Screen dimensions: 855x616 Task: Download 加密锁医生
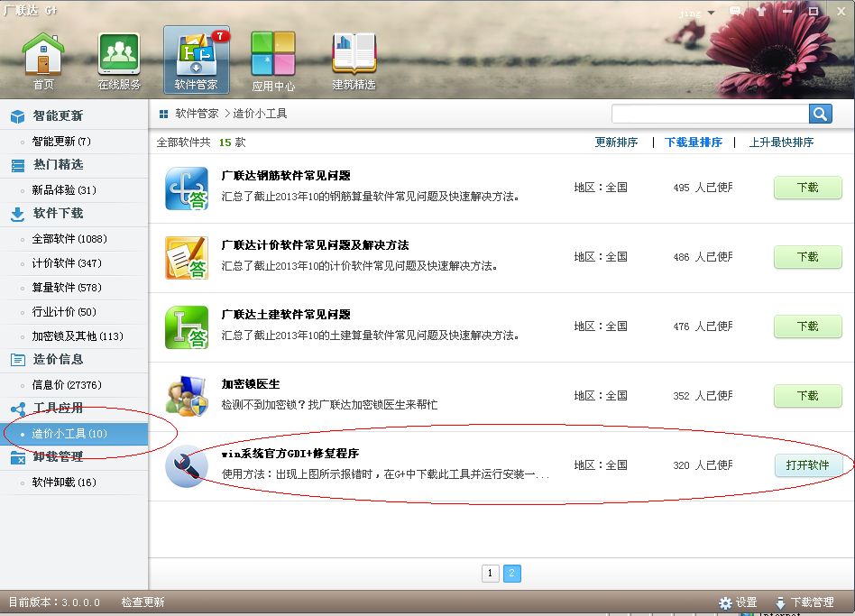[x=807, y=396]
